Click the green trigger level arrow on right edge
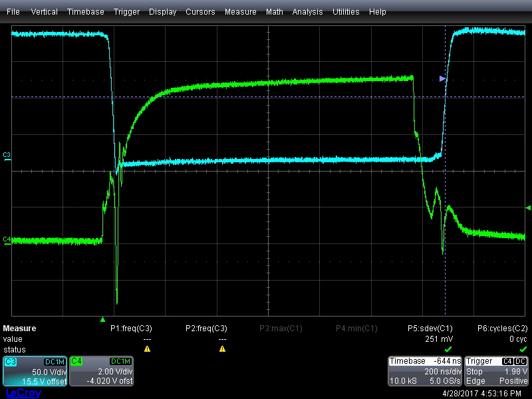532x399 pixels. point(528,207)
